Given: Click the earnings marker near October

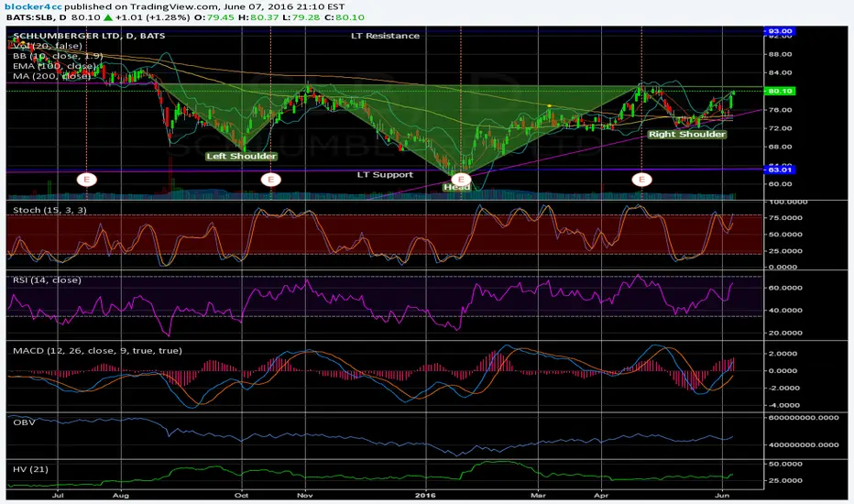Looking at the screenshot, I should point(270,180).
